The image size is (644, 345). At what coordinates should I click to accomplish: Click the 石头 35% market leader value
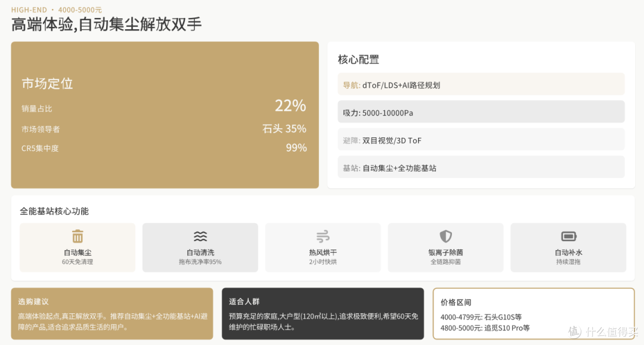[x=284, y=129]
